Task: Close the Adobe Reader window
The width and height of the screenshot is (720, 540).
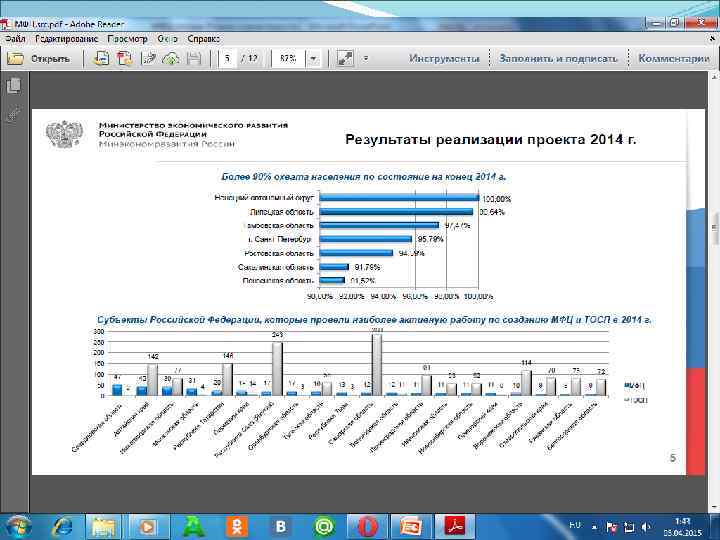Action: 700,22
